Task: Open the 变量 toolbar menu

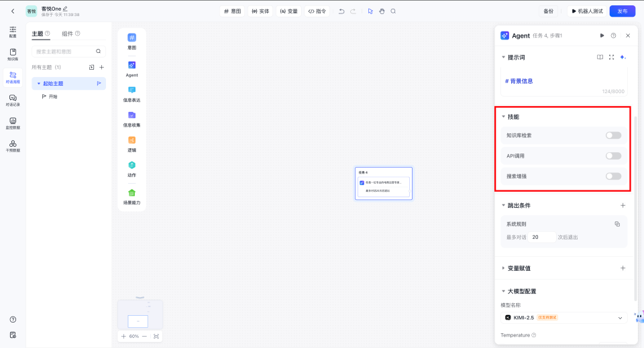Action: pos(288,11)
